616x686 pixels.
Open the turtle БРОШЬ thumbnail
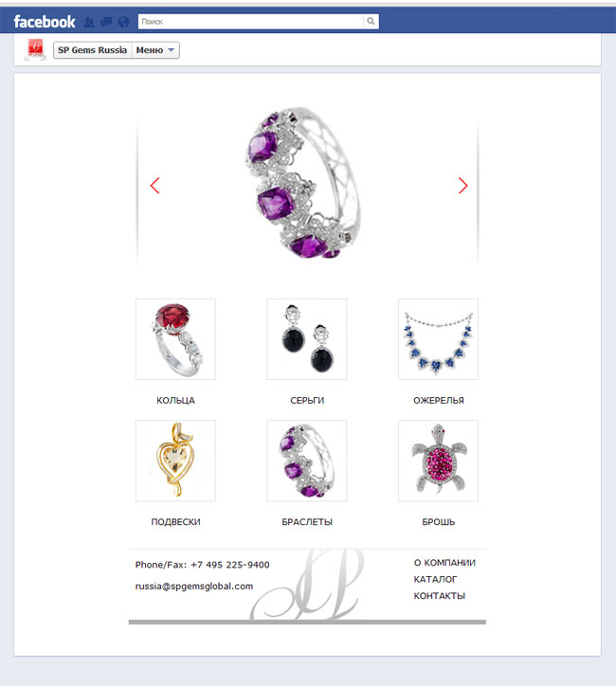click(x=438, y=460)
